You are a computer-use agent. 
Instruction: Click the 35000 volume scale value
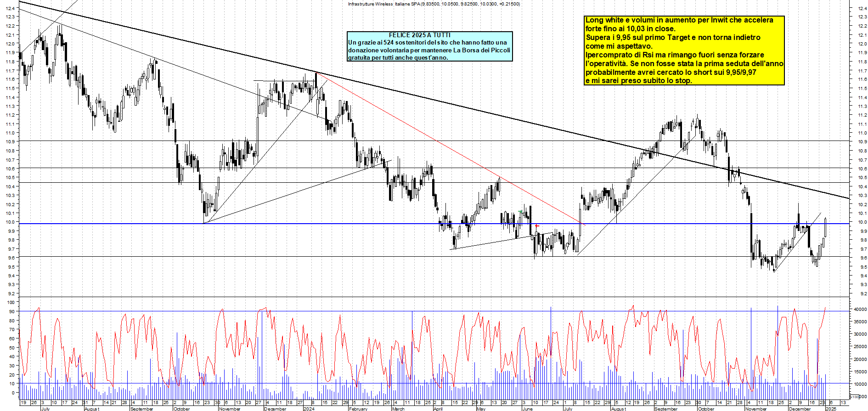(x=860, y=321)
